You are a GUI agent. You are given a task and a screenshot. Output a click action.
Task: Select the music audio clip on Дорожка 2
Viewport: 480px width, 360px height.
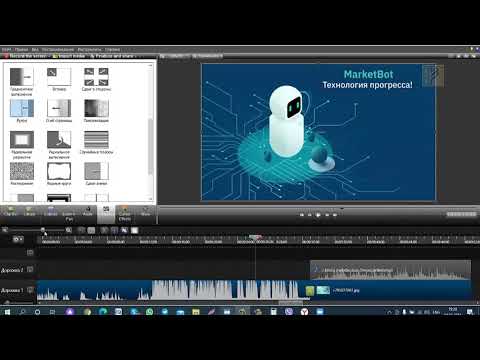(x=390, y=270)
